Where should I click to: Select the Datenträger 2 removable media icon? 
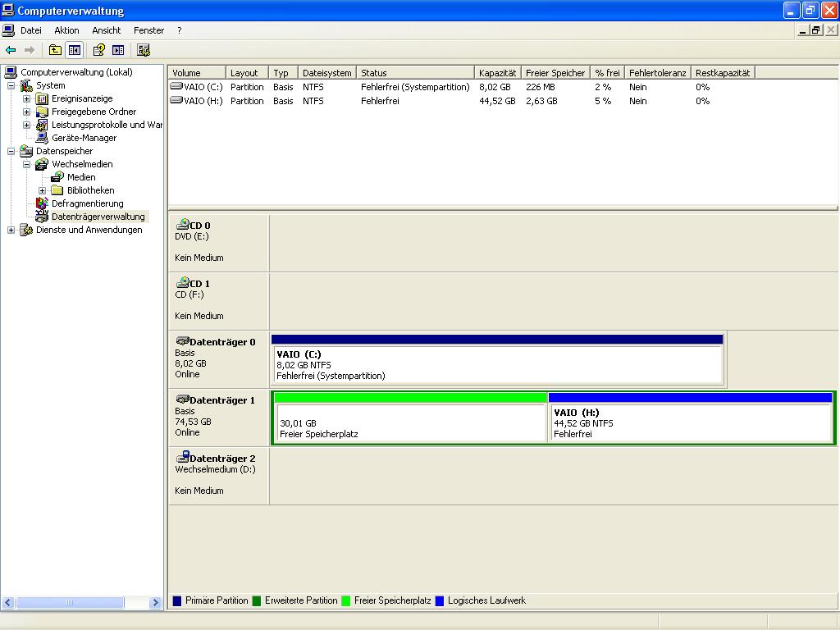[x=182, y=458]
